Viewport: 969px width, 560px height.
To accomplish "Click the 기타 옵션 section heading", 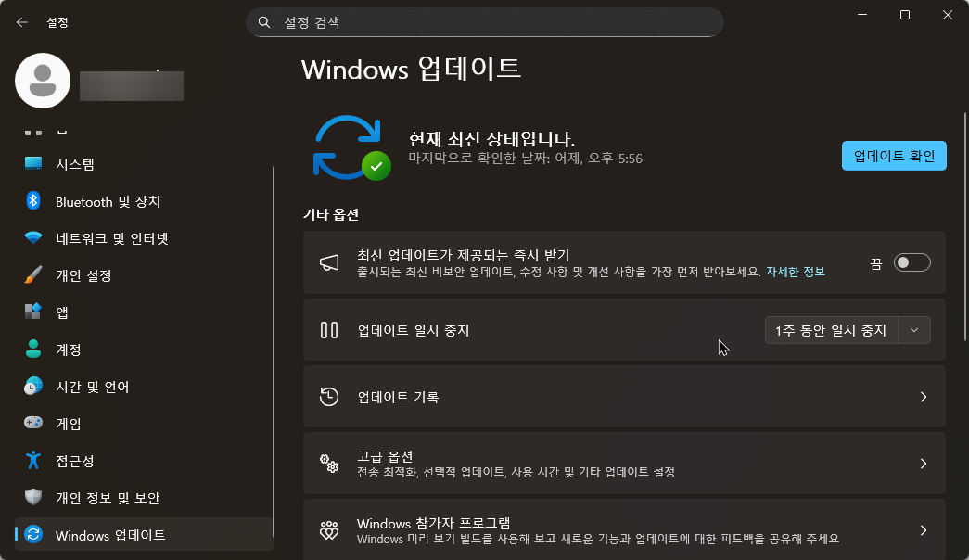I will [x=331, y=214].
